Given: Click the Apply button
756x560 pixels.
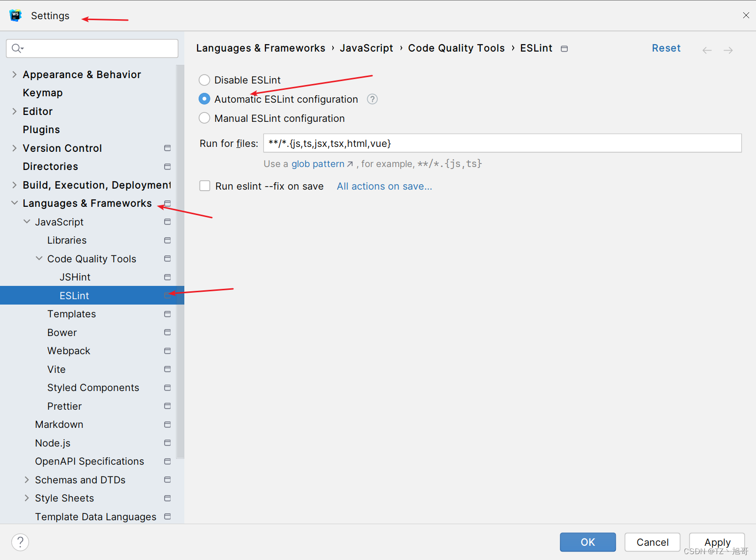Looking at the screenshot, I should pyautogui.click(x=717, y=542).
